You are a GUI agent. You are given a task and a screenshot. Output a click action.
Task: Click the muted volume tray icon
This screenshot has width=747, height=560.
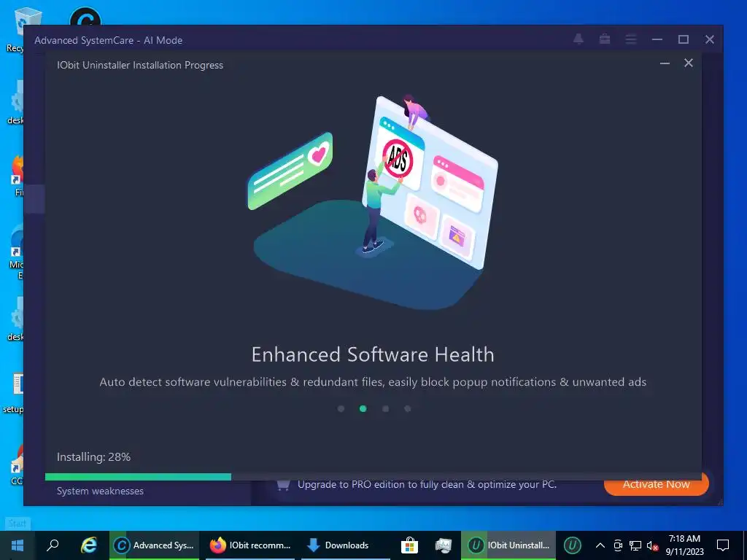click(652, 545)
